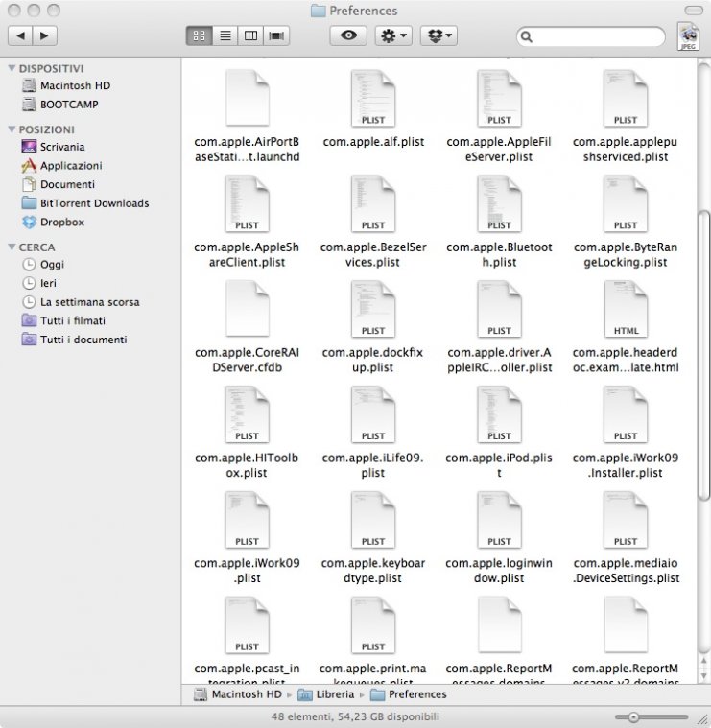
Task: Click the scrollbar up arrow
Action: point(704,661)
